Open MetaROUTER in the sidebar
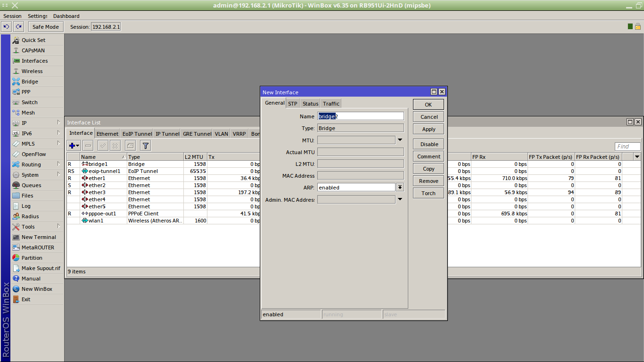Viewport: 644px width, 362px height. 37,247
